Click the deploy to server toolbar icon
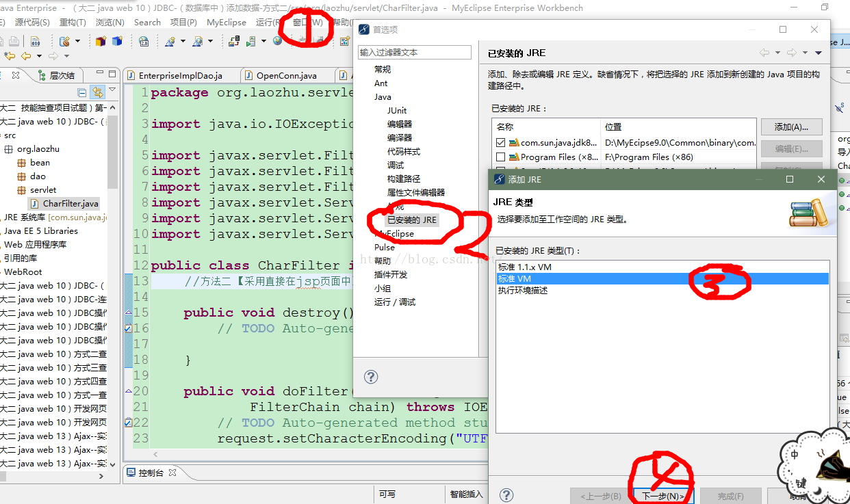The image size is (850, 504). [x=233, y=41]
